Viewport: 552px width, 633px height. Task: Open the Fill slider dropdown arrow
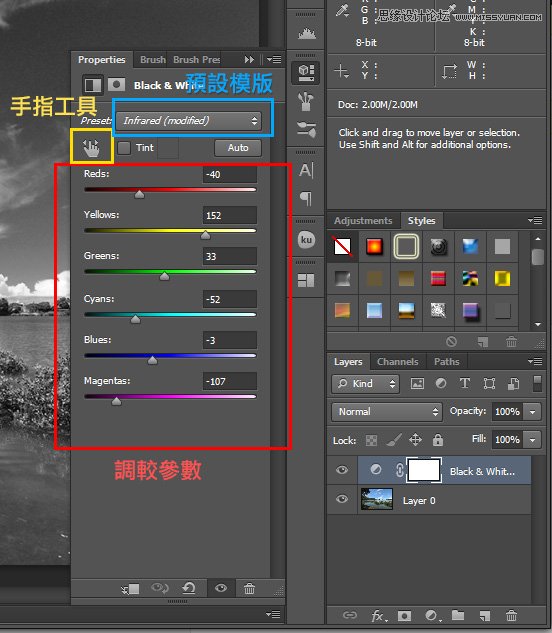pos(533,440)
